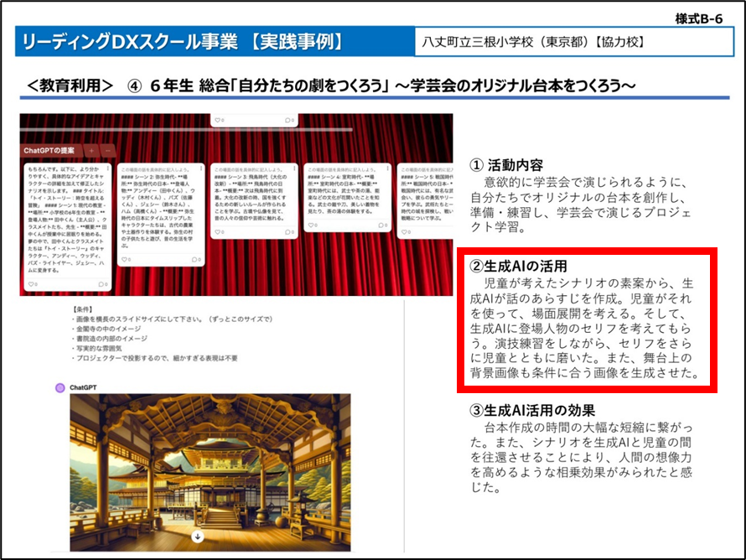Like the シーン 5 戦国時代 card
746x560 pixels.
coord(406,231)
